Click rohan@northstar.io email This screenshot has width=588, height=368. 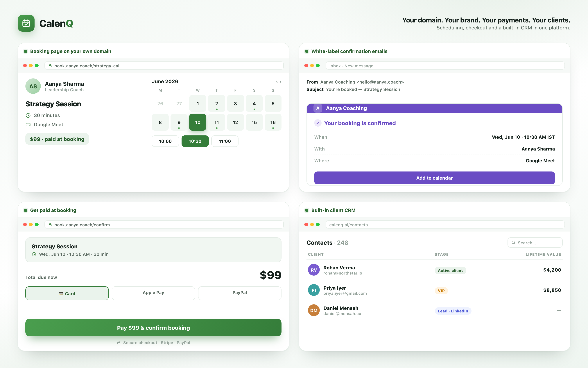click(343, 273)
